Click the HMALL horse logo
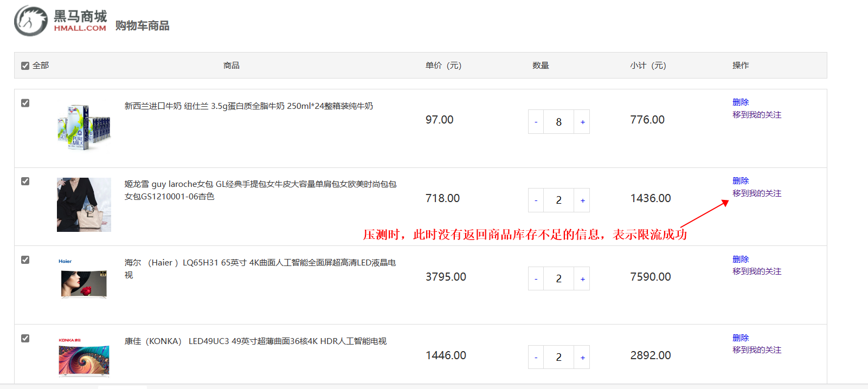 31,21
